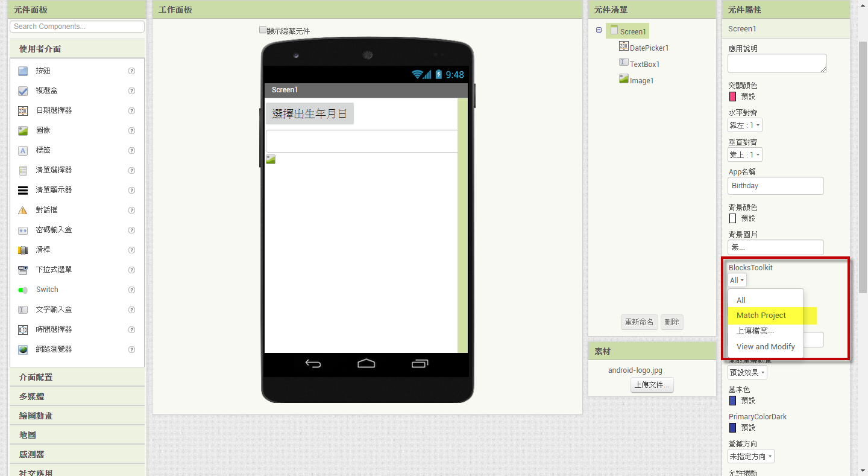Open help for Switch component

pyautogui.click(x=131, y=290)
